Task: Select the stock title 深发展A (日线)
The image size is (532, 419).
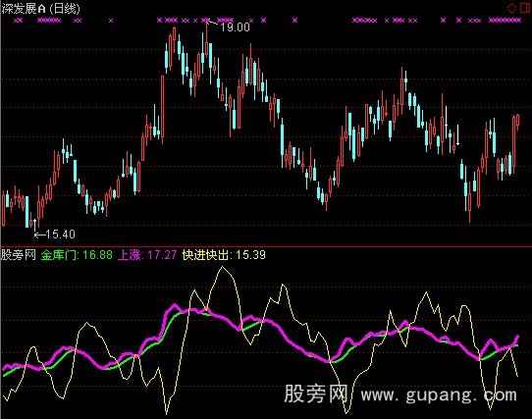Action: click(x=40, y=9)
